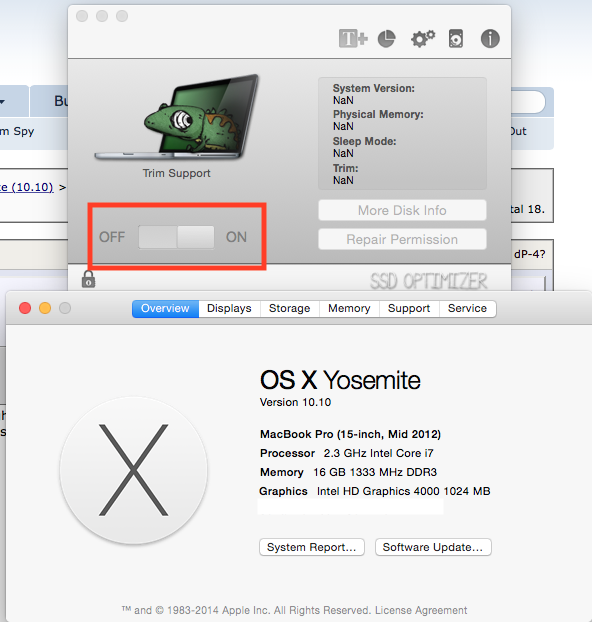Click the System Version label in SSD Optimizer
This screenshot has width=592, height=622.
click(x=373, y=88)
